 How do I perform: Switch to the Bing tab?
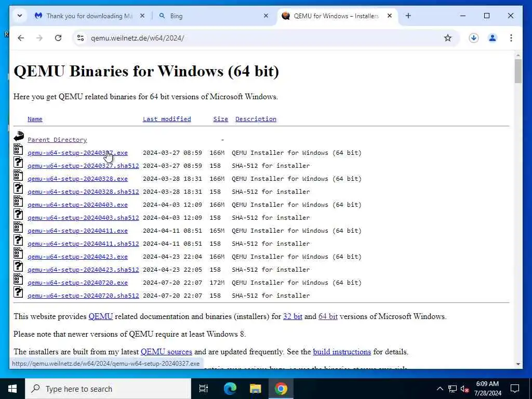tap(214, 16)
